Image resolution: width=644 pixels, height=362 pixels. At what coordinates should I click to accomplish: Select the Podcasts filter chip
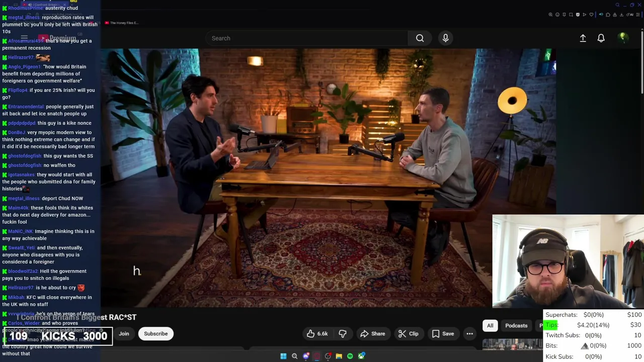pyautogui.click(x=516, y=325)
